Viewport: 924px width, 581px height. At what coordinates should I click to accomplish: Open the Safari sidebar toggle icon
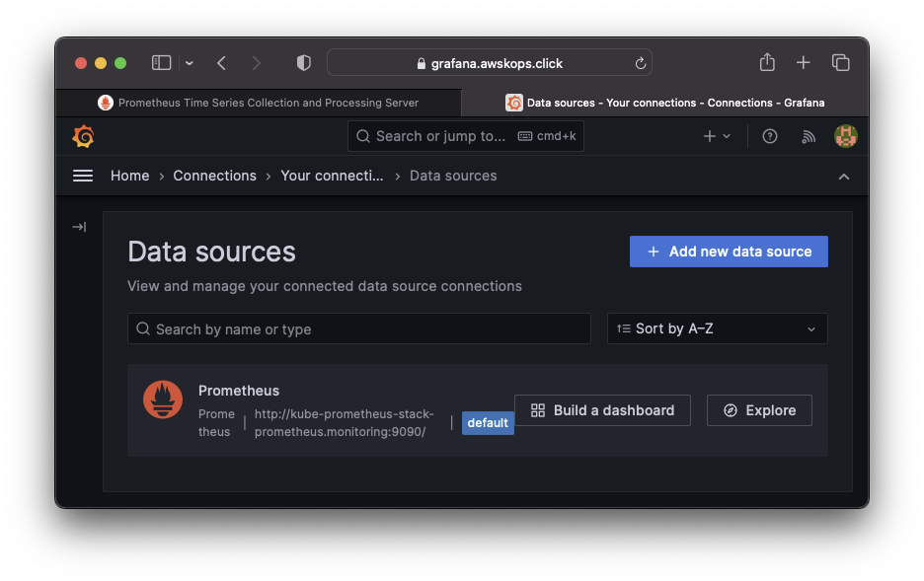pos(161,63)
